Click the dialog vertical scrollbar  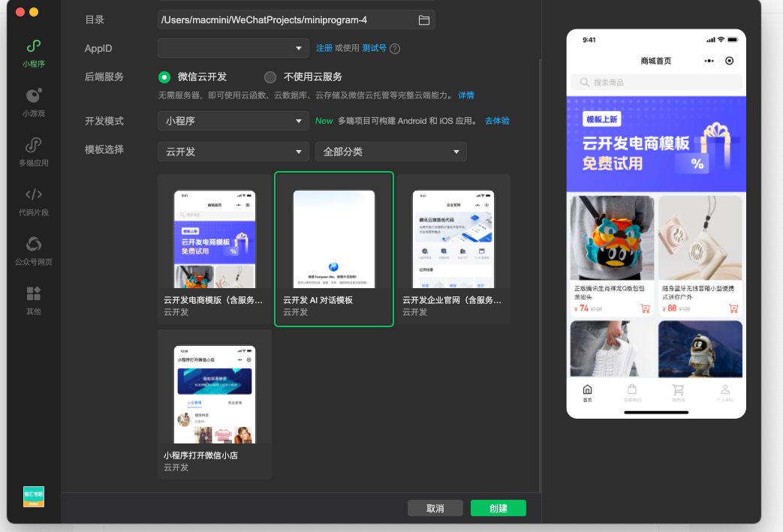540,276
